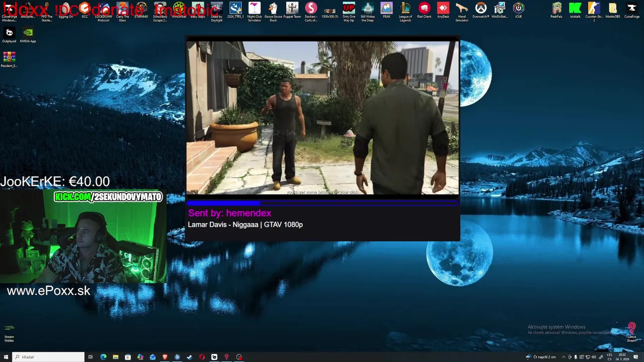Click the www.ePoxx.sk link text
Viewport: 644px width, 362px height.
pyautogui.click(x=48, y=291)
